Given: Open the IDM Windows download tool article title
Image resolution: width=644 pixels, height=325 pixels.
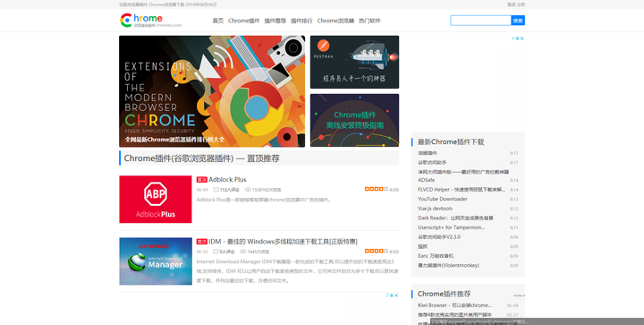Looking at the screenshot, I should click(283, 242).
